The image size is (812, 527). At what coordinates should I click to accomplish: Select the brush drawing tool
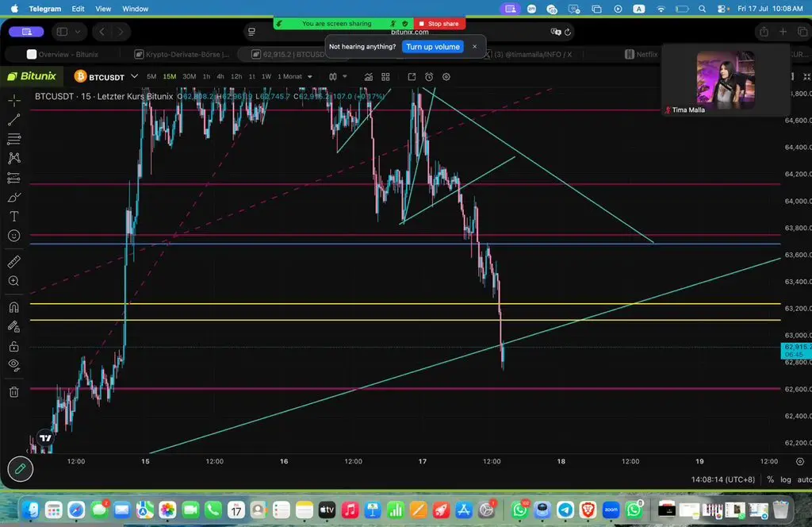tap(14, 198)
